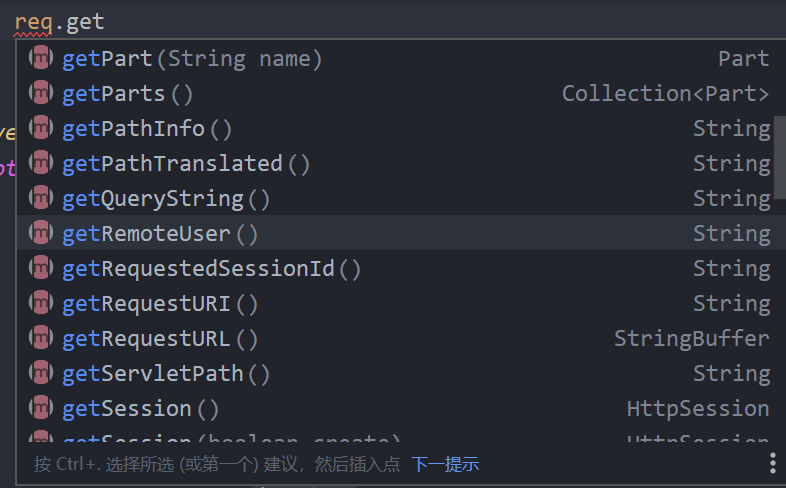Click the method icon beside getRequestURI

[x=40, y=304]
